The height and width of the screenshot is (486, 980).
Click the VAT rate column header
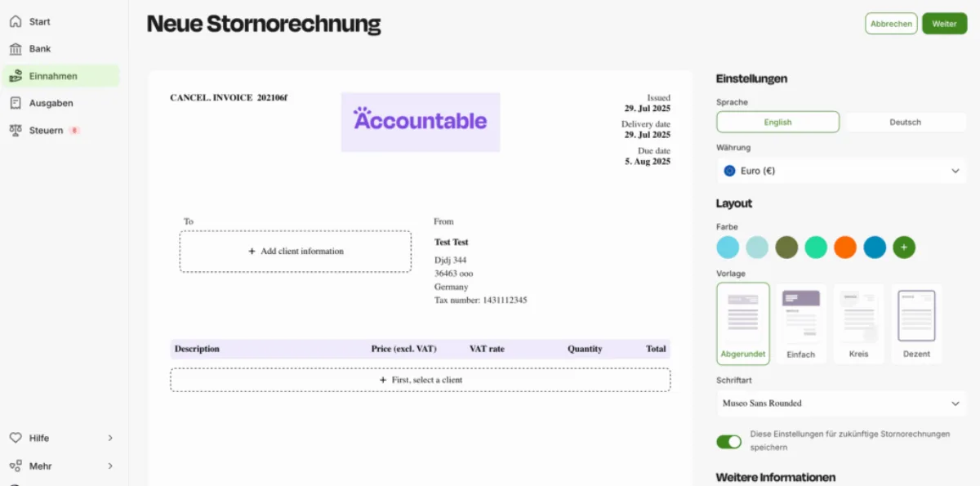click(487, 349)
